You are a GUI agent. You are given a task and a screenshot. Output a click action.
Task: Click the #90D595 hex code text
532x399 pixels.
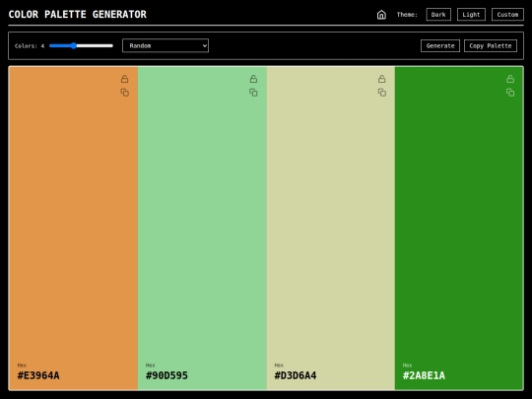click(166, 375)
